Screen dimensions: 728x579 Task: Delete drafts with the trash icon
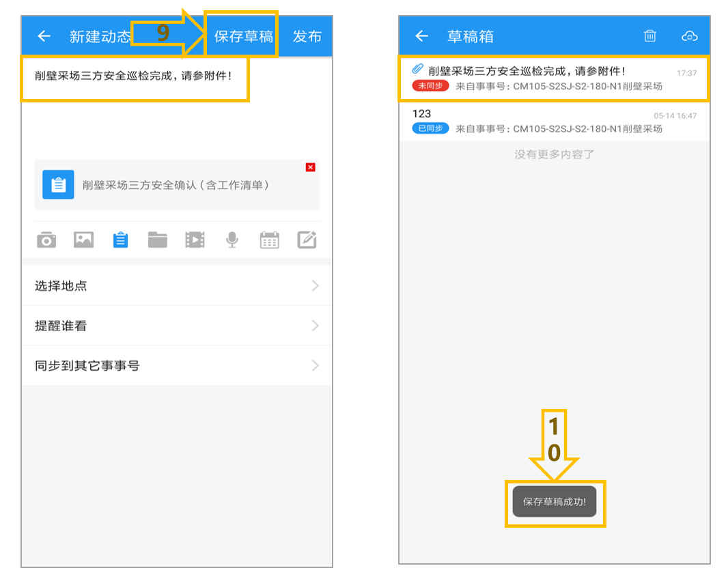point(650,36)
